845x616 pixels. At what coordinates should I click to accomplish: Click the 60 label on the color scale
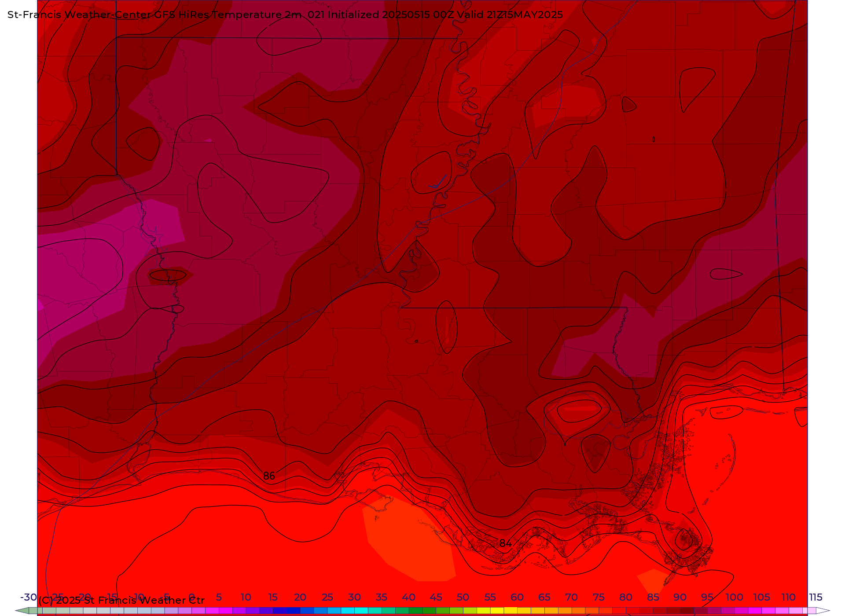pyautogui.click(x=517, y=597)
